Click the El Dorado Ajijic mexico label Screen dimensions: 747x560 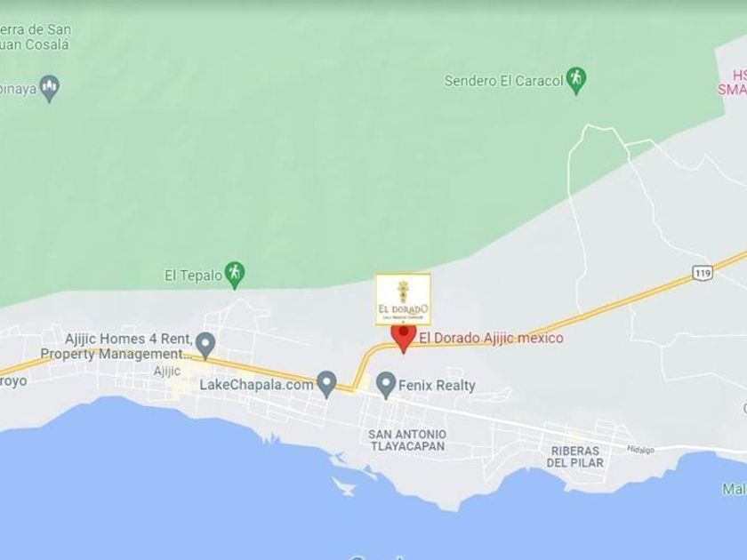click(x=491, y=338)
